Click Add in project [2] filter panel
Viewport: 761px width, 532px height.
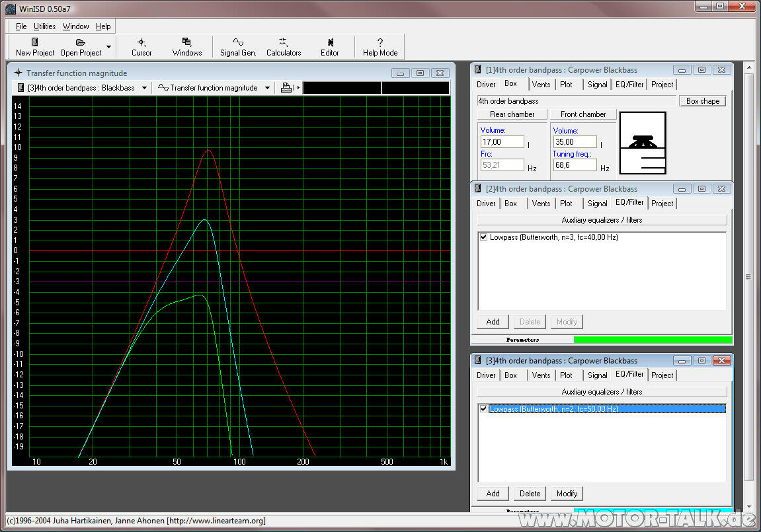(493, 322)
